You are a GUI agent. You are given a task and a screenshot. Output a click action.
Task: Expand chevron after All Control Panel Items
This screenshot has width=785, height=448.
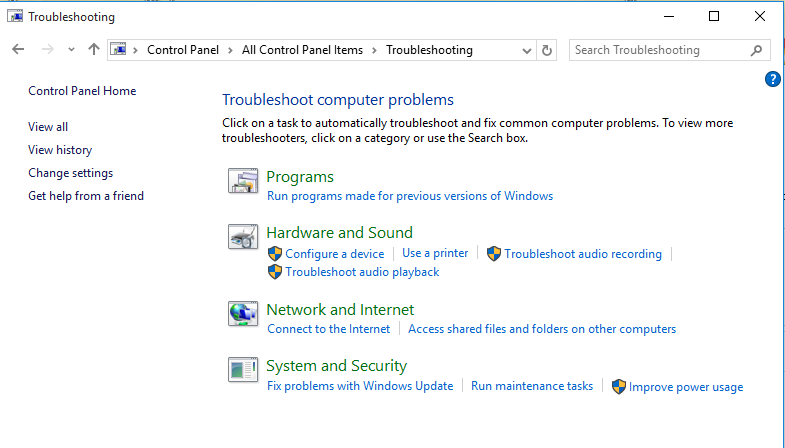point(374,50)
